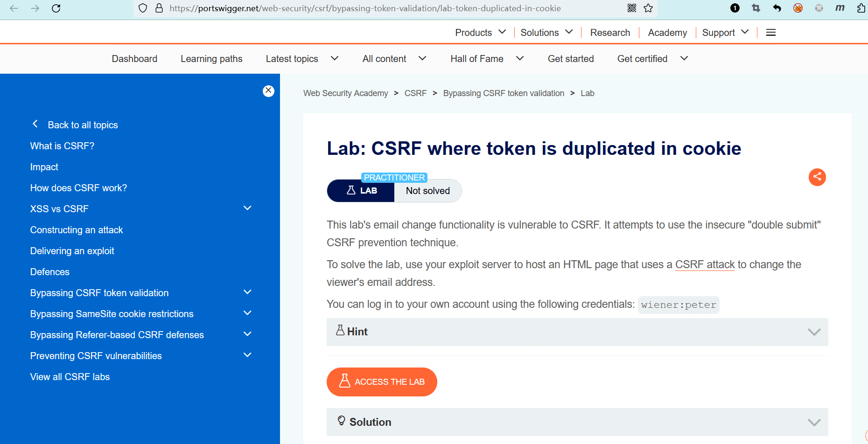Open the extensions puzzle icon
The image size is (868, 444).
point(861,8)
